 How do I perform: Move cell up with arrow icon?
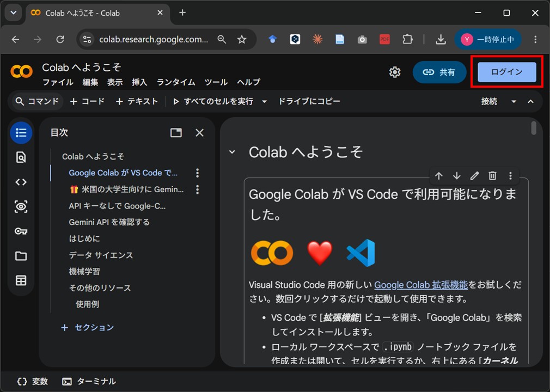click(x=439, y=176)
